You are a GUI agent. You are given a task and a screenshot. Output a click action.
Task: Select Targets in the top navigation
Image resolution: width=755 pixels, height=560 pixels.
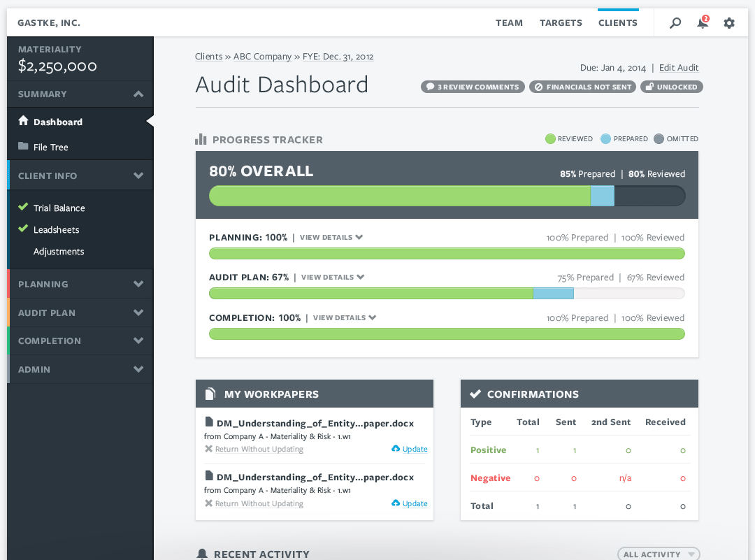tap(561, 22)
